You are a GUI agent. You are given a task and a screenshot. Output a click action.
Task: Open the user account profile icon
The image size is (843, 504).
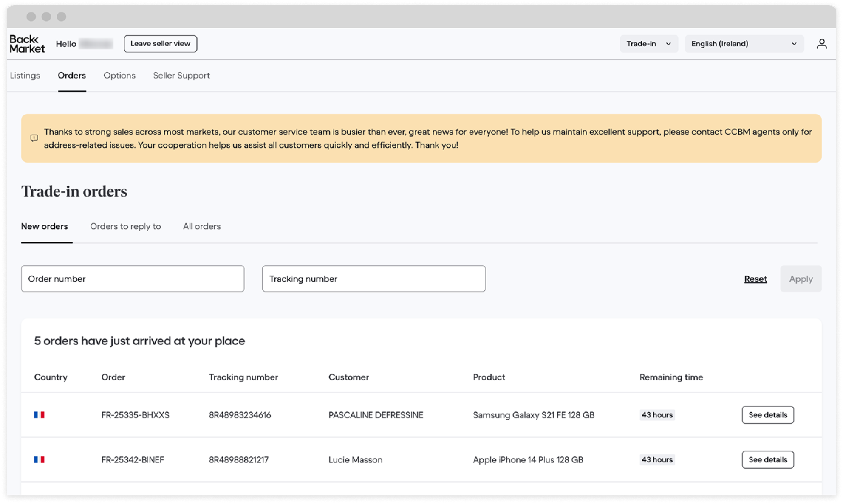(821, 44)
